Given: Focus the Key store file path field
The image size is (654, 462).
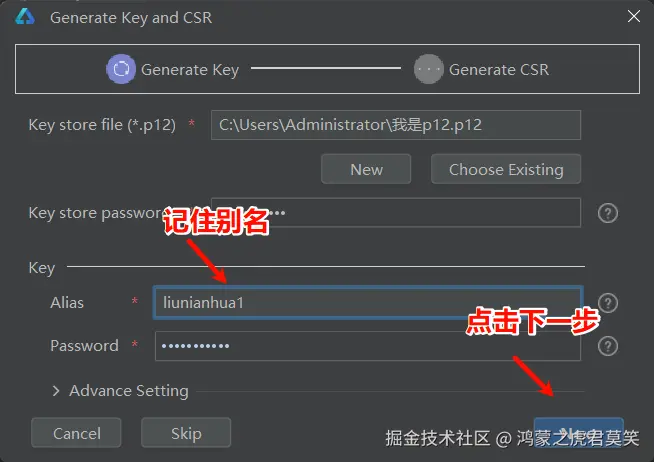Looking at the screenshot, I should [396, 125].
